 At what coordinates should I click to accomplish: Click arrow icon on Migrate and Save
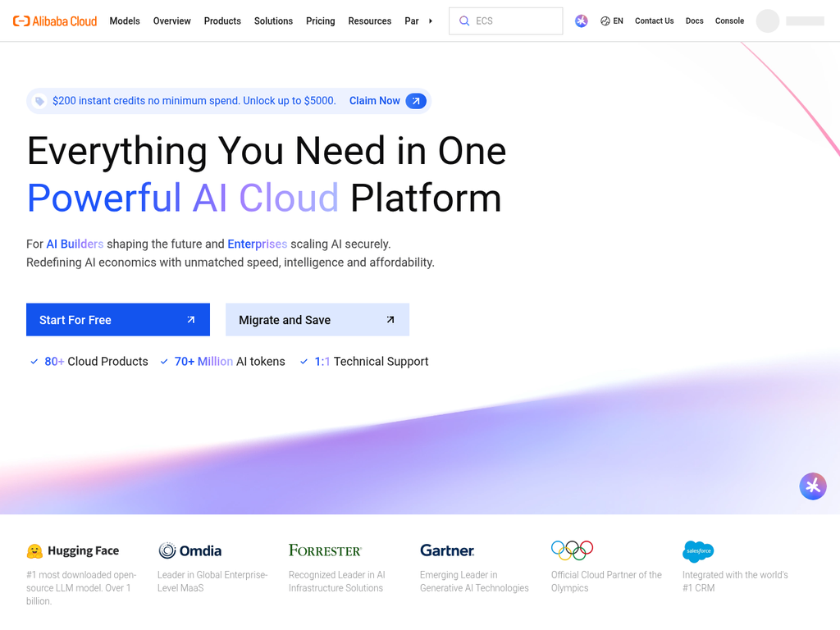tap(390, 320)
